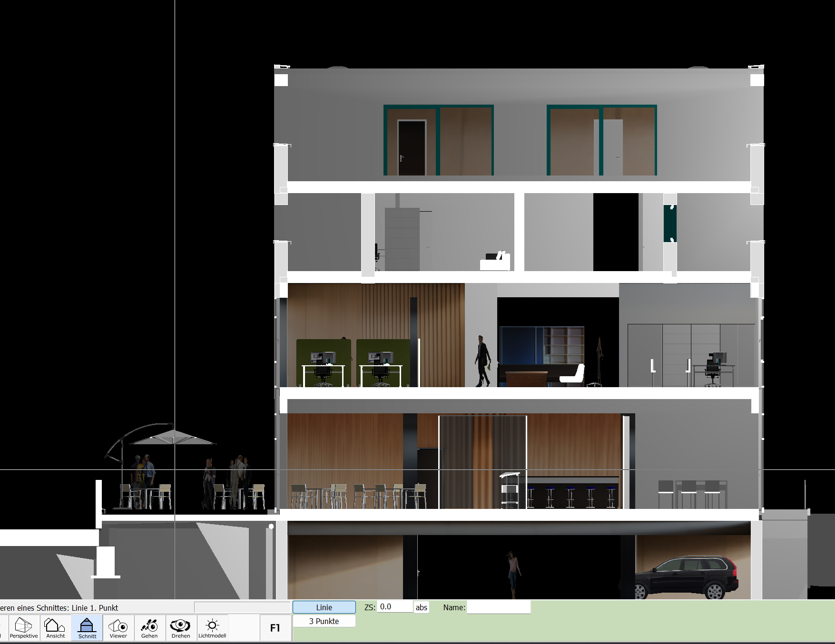The width and height of the screenshot is (835, 644).
Task: Click the F1 help button
Action: click(x=275, y=628)
